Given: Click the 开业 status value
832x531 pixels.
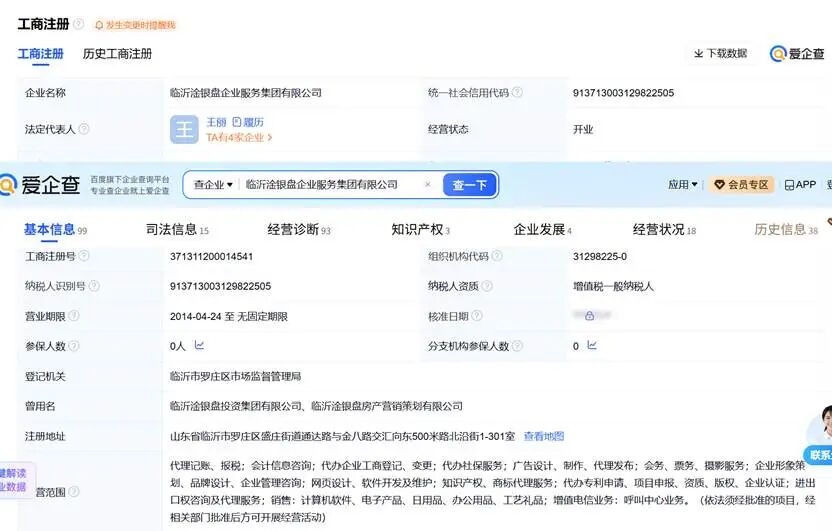Looking at the screenshot, I should point(583,129).
